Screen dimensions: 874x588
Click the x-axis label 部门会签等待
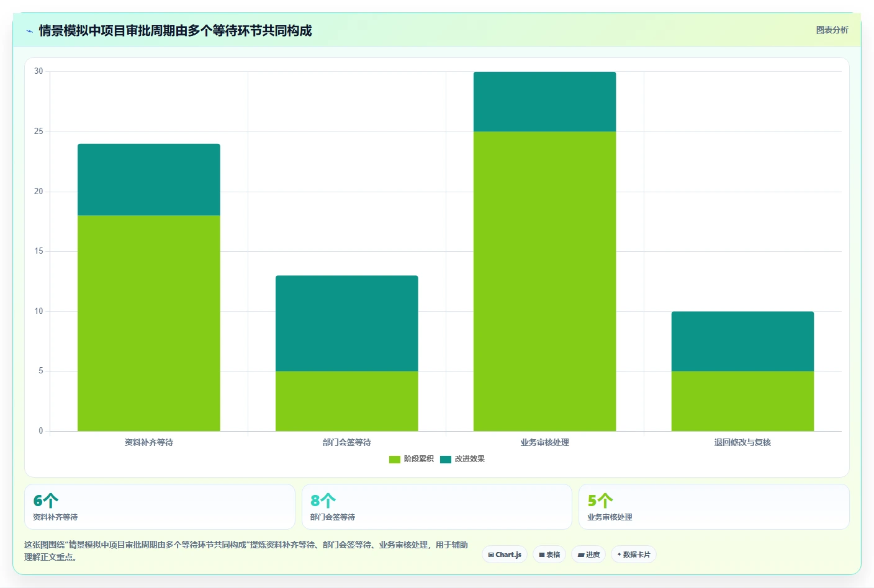347,442
